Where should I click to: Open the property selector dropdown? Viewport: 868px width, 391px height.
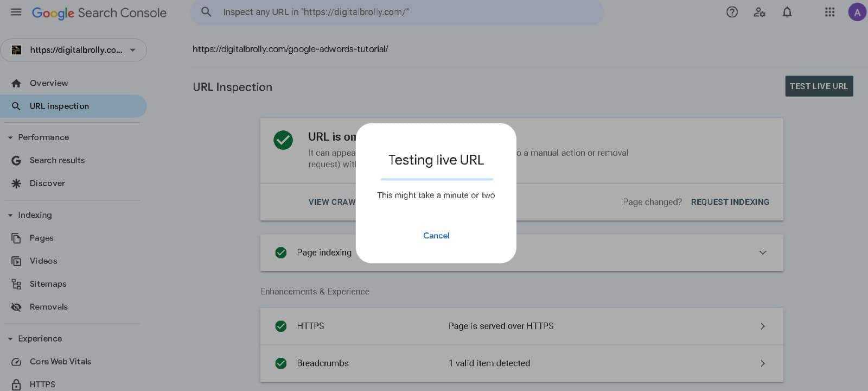[x=132, y=49]
